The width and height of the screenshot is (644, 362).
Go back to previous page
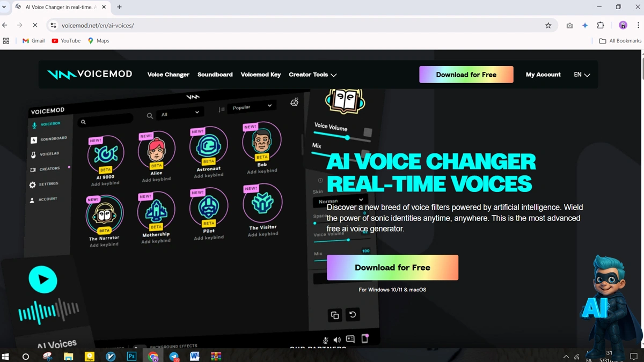5,25
